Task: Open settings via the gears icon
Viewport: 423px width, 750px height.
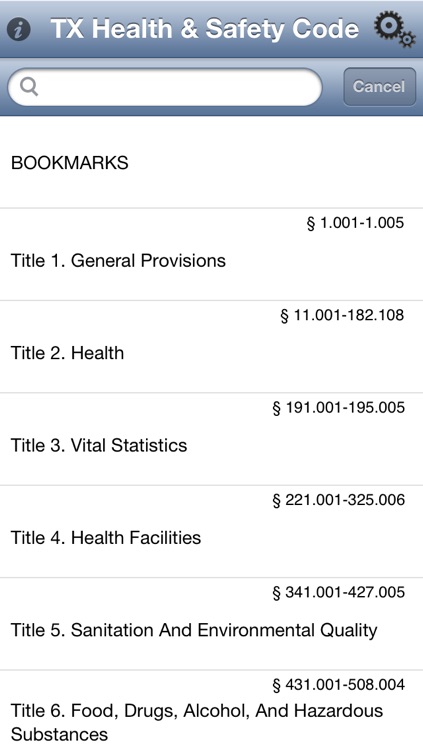Action: coord(394,30)
